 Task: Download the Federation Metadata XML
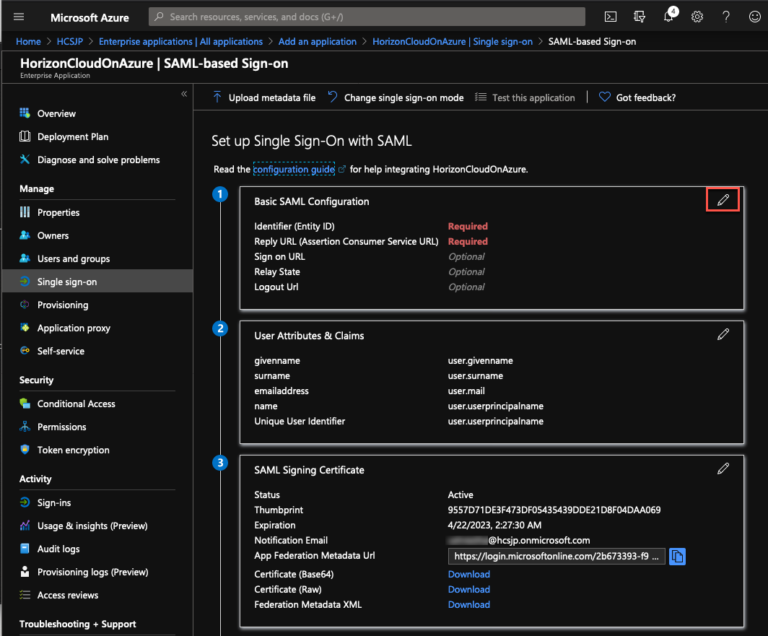click(468, 604)
